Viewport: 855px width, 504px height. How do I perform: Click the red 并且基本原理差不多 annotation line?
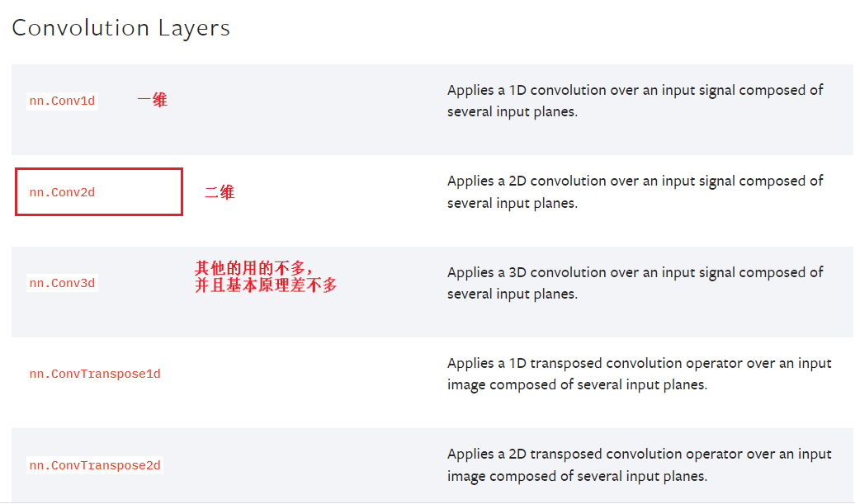(266, 285)
